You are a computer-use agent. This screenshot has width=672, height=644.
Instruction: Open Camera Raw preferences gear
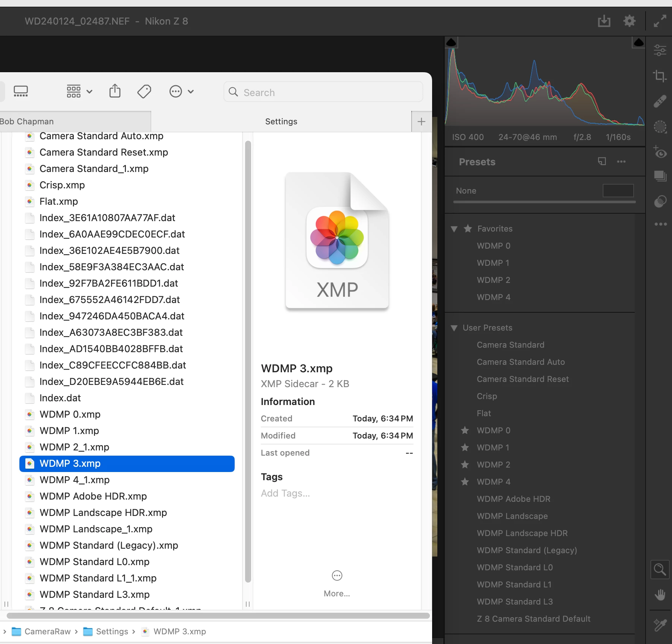pyautogui.click(x=630, y=21)
